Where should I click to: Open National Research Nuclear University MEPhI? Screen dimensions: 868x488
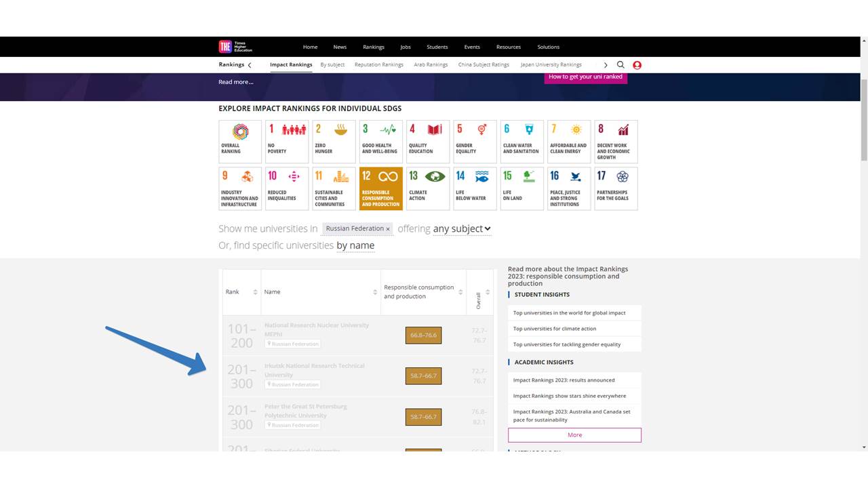tap(317, 329)
